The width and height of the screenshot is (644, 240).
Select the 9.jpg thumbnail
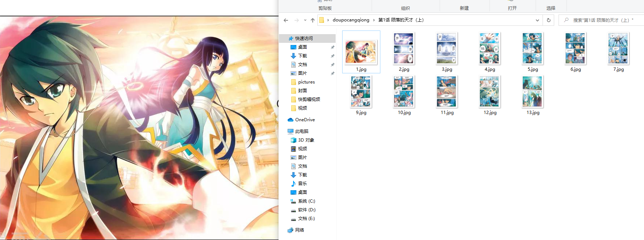[x=361, y=92]
